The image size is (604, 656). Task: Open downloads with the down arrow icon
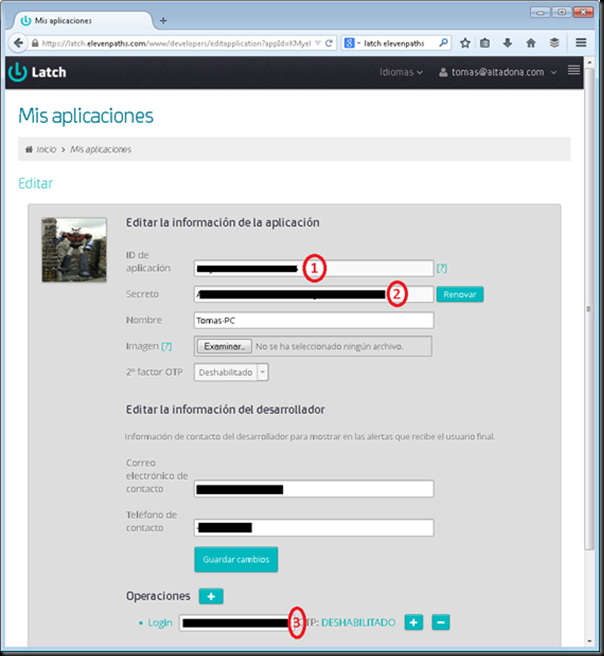pyautogui.click(x=507, y=43)
